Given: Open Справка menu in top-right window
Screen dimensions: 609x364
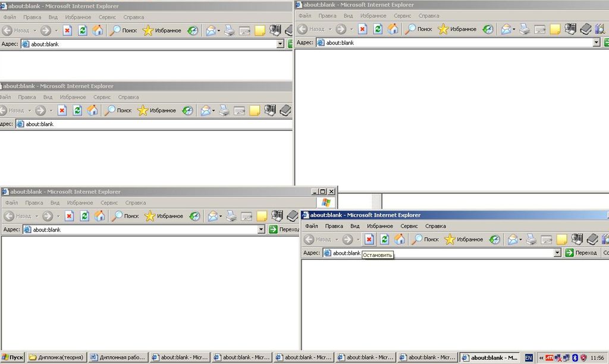Looking at the screenshot, I should (x=429, y=15).
